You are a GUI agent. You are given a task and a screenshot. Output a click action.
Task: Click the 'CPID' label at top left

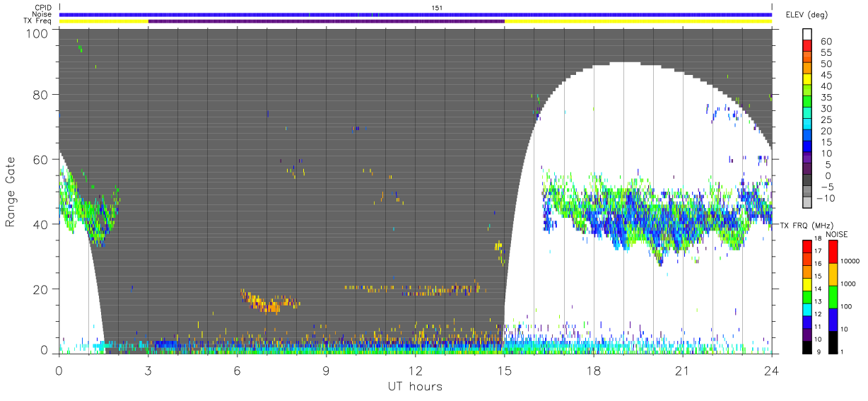pyautogui.click(x=42, y=7)
